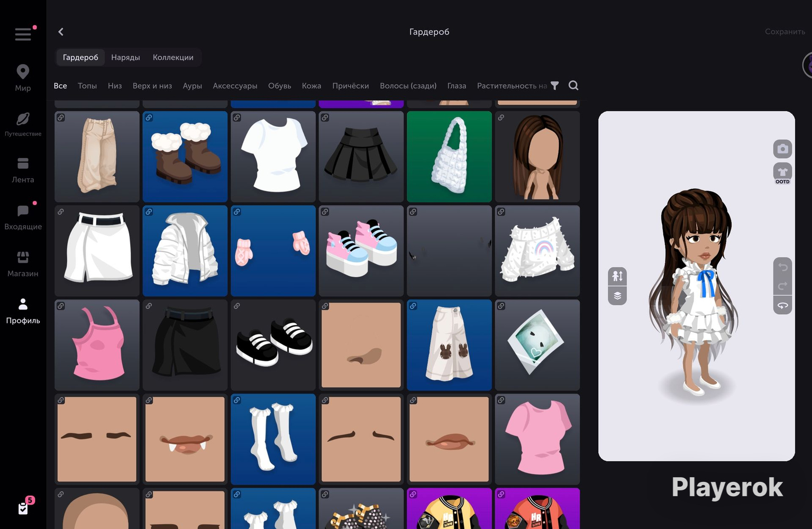Reset avatar with loop arrow icon
The image size is (812, 529).
click(x=782, y=306)
